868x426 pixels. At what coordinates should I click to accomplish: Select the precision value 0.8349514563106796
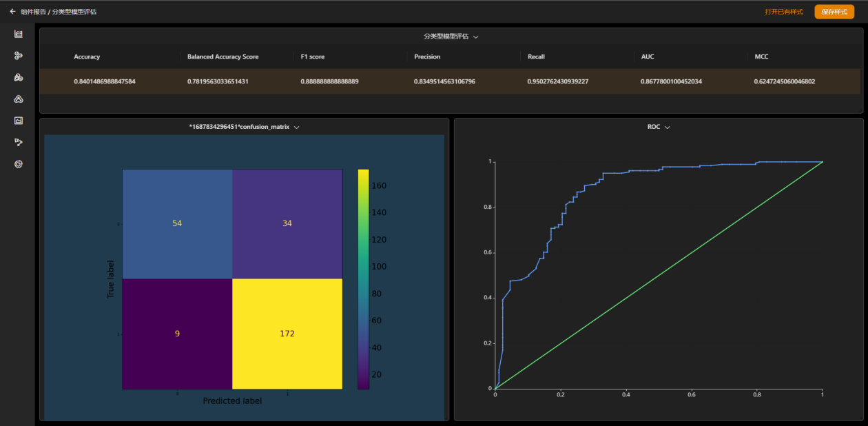(x=444, y=81)
